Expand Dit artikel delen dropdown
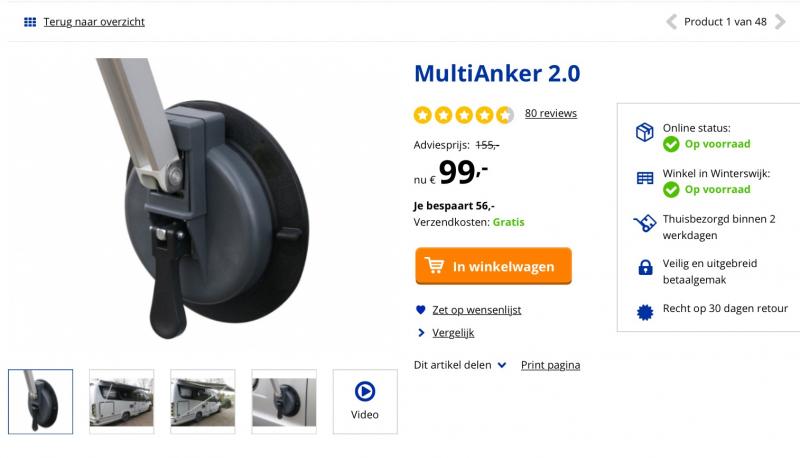The width and height of the screenshot is (800, 458). 460,365
